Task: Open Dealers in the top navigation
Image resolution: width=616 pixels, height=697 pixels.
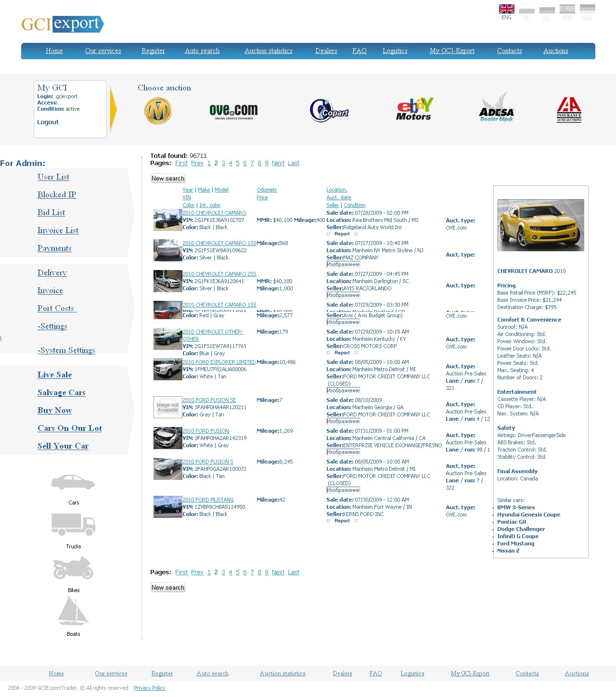Action: point(326,51)
